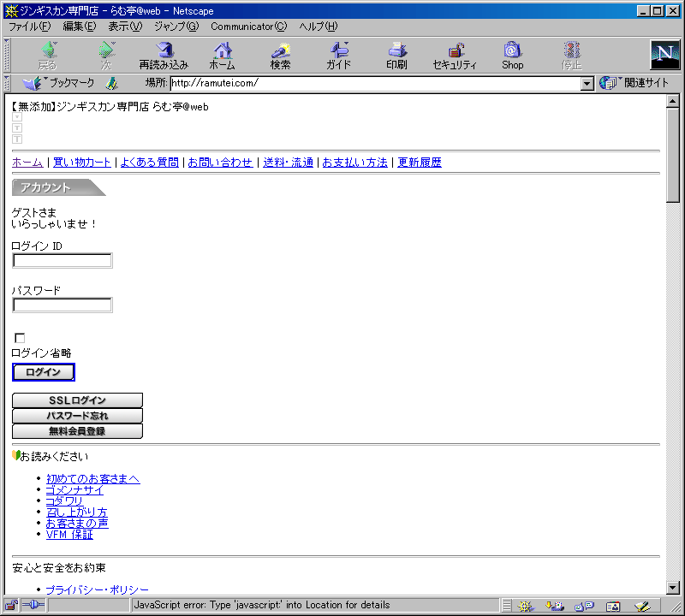This screenshot has height=616, width=685.
Task: Open the 関連サイト related sites list
Action: [x=634, y=82]
